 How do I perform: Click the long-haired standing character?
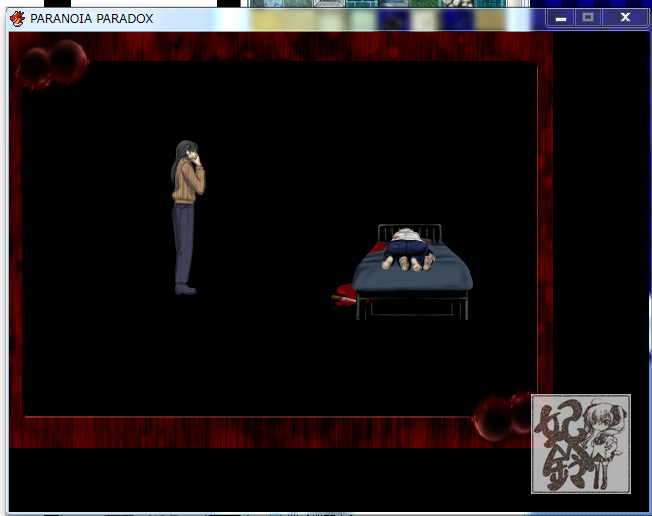[188, 217]
